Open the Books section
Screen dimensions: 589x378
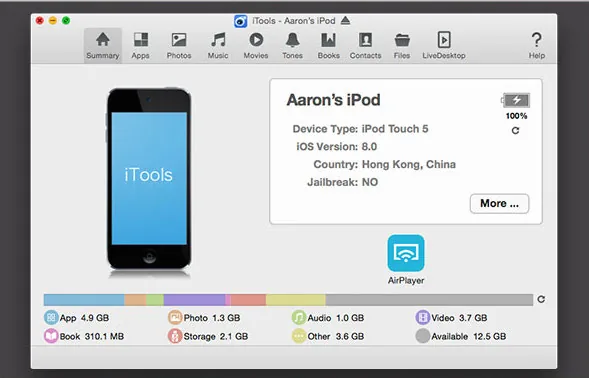(x=329, y=45)
